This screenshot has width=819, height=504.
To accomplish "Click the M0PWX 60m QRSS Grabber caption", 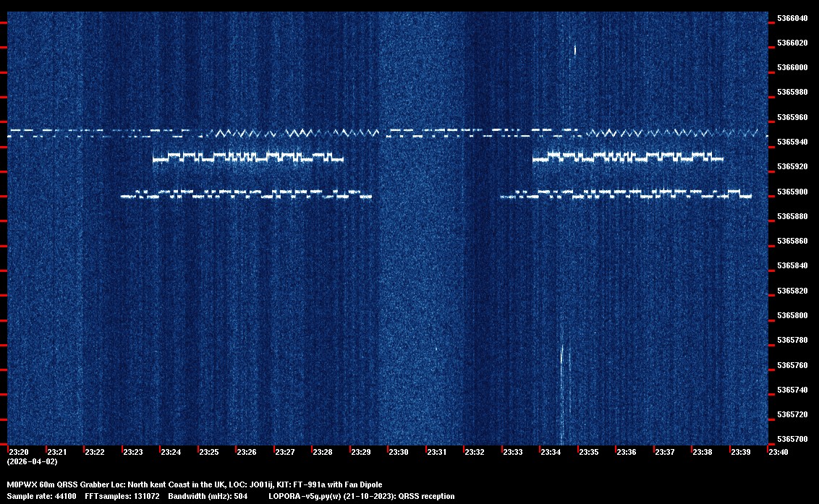I will [x=194, y=484].
